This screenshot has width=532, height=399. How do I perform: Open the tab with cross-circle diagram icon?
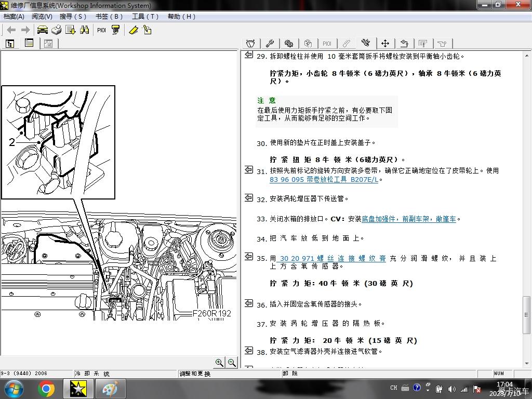point(404,44)
